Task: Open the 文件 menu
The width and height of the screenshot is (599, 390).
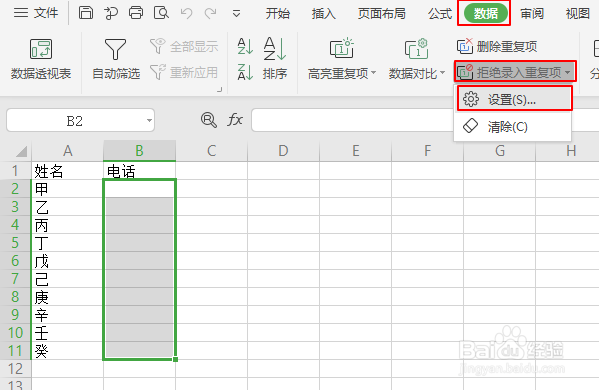Action: click(x=36, y=13)
